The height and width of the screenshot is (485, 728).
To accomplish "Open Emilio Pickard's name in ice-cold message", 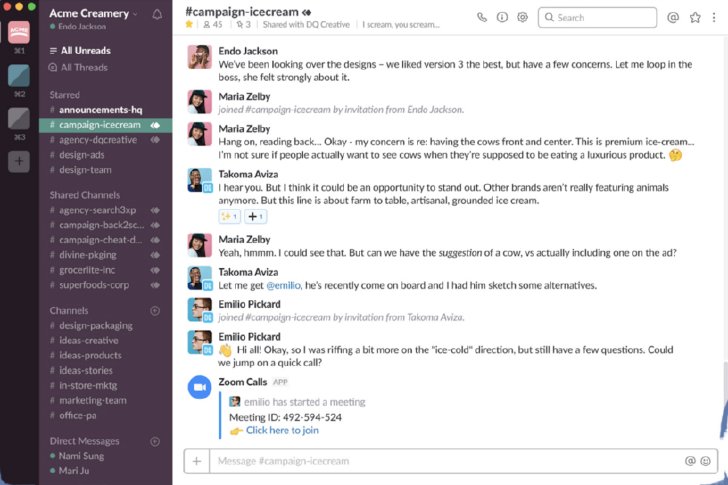I will click(249, 337).
